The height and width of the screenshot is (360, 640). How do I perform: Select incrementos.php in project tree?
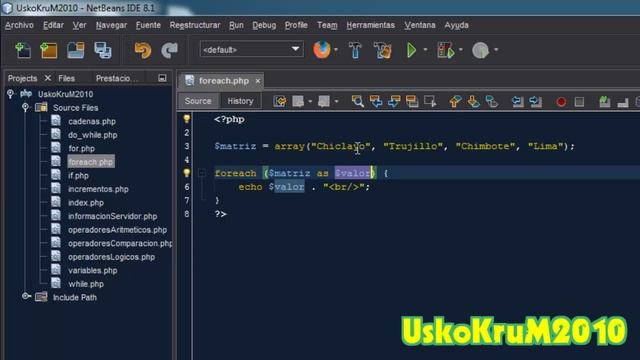[x=98, y=189]
